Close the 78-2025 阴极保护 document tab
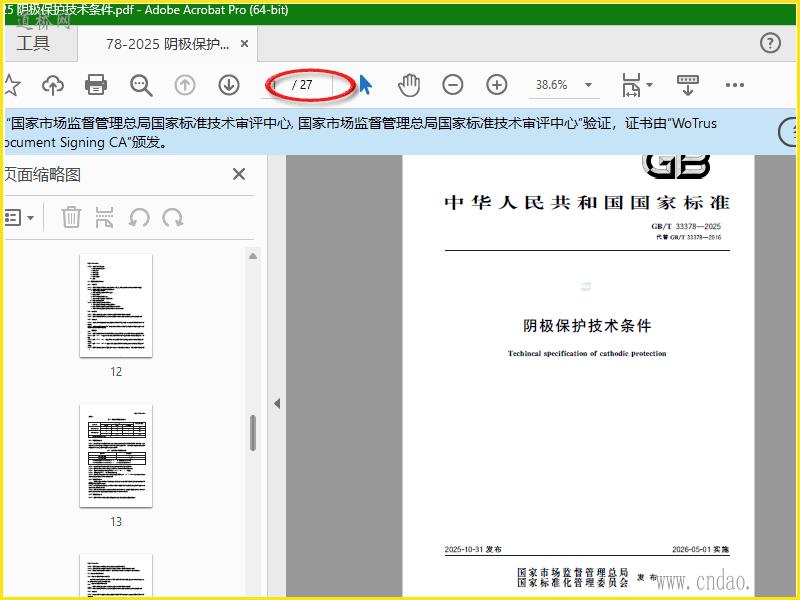The image size is (800, 600). (244, 44)
